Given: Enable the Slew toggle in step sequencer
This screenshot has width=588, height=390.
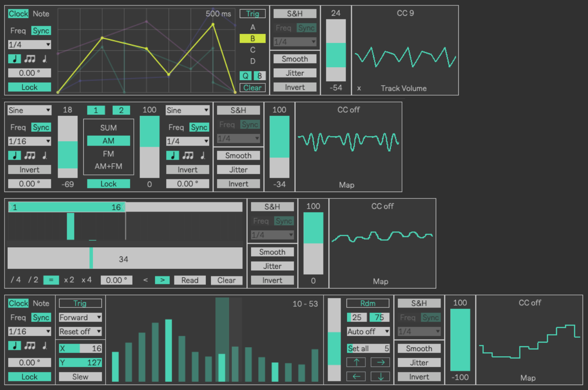Looking at the screenshot, I should [80, 376].
